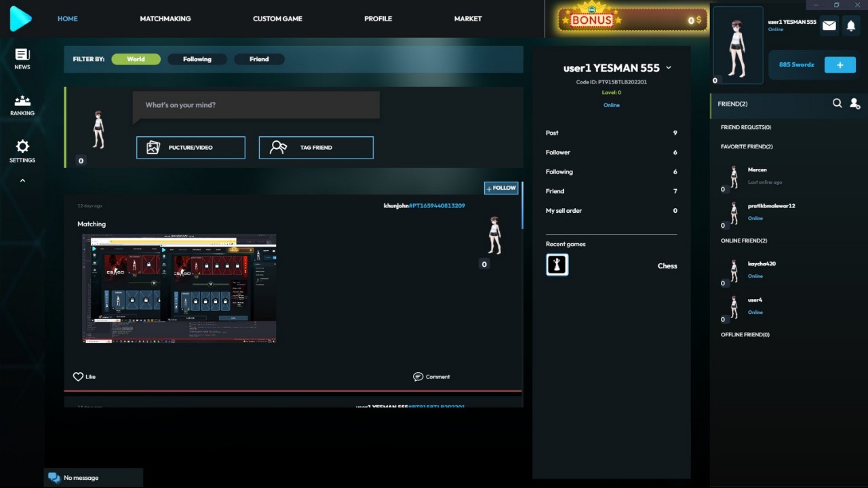The height and width of the screenshot is (488, 868).
Task: Focus the What's on your mind field
Action: pyautogui.click(x=256, y=105)
